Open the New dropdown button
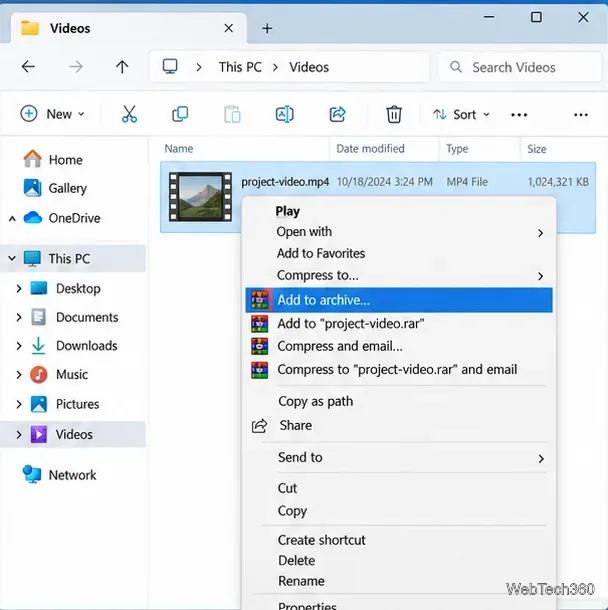This screenshot has width=608, height=610. point(52,114)
